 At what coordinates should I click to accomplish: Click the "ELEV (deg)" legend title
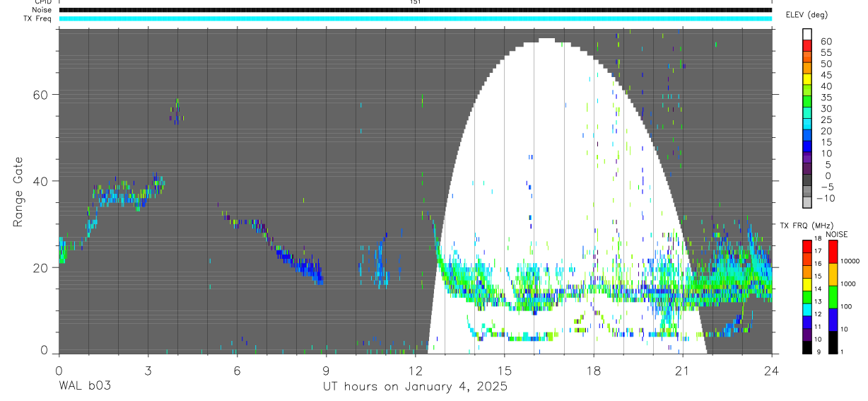[807, 15]
